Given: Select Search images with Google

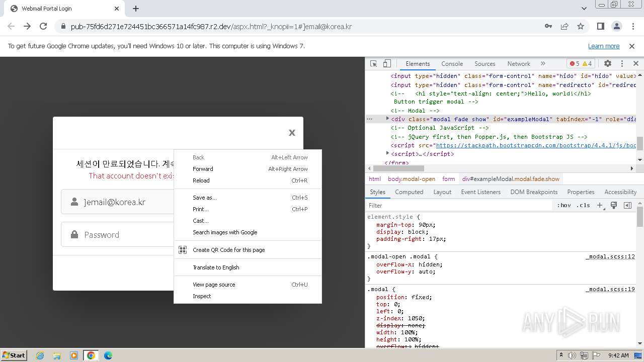Looking at the screenshot, I should pos(248,232).
